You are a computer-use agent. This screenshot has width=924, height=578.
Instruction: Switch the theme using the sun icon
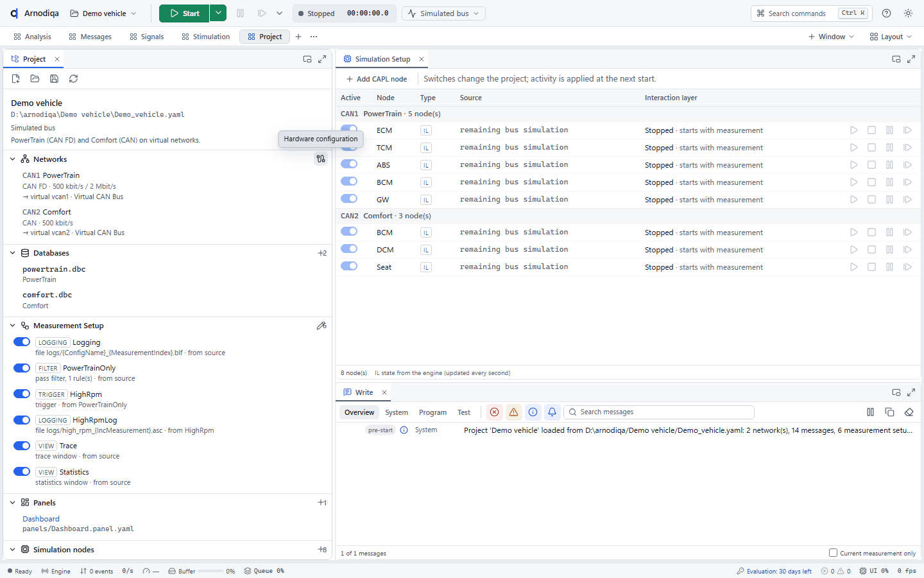tap(909, 13)
